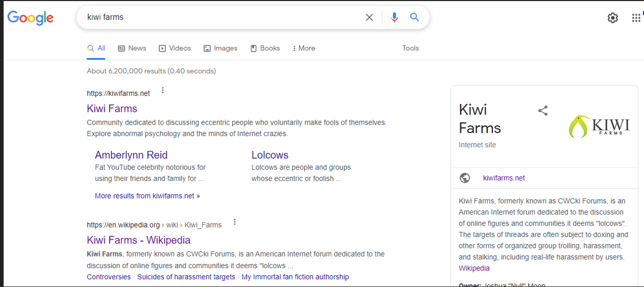Open Wikipedia source link in knowledge panel
Screen dimensions: 644x287
click(x=474, y=268)
